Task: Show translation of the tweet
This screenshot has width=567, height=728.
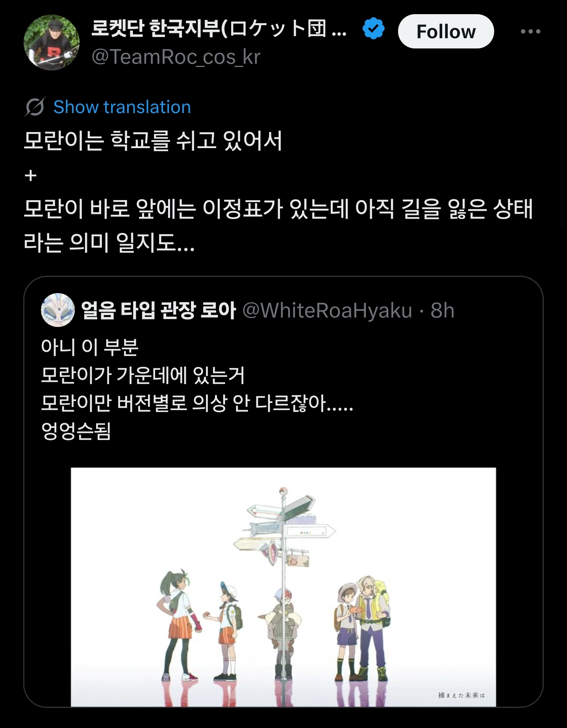Action: (x=122, y=107)
